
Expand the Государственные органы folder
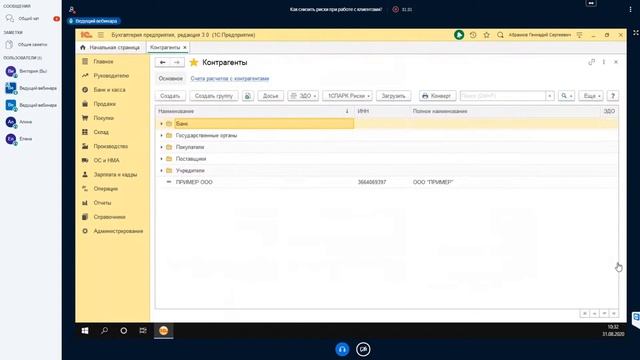(161, 136)
